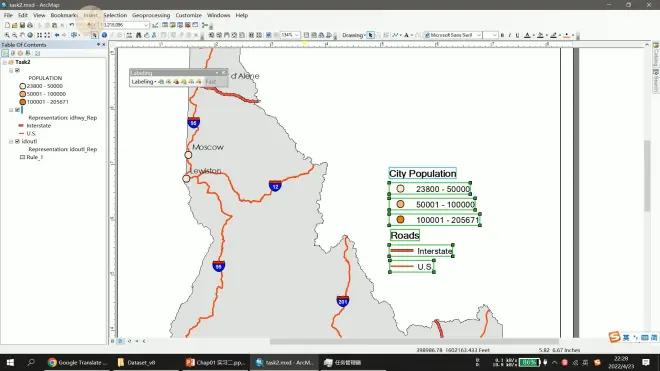Open the Customize menu

[189, 15]
